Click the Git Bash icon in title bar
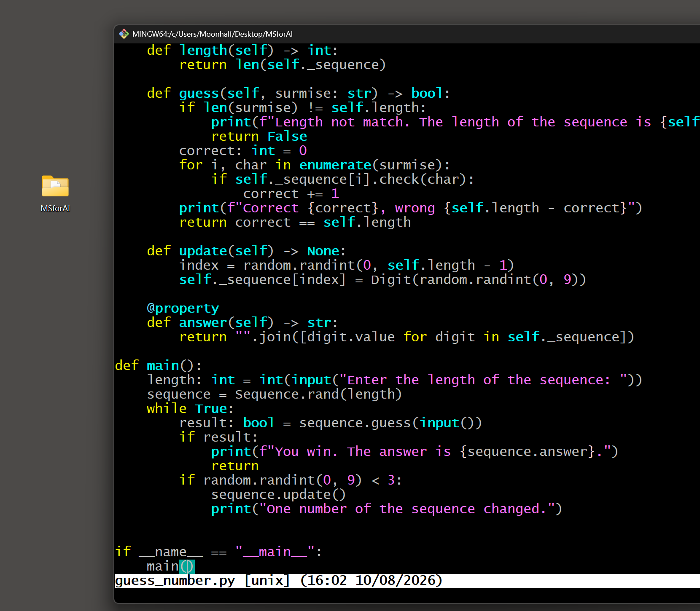 [124, 34]
